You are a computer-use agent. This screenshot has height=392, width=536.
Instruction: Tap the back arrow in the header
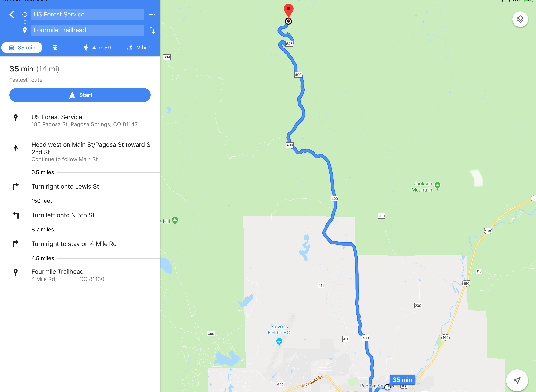(12, 15)
